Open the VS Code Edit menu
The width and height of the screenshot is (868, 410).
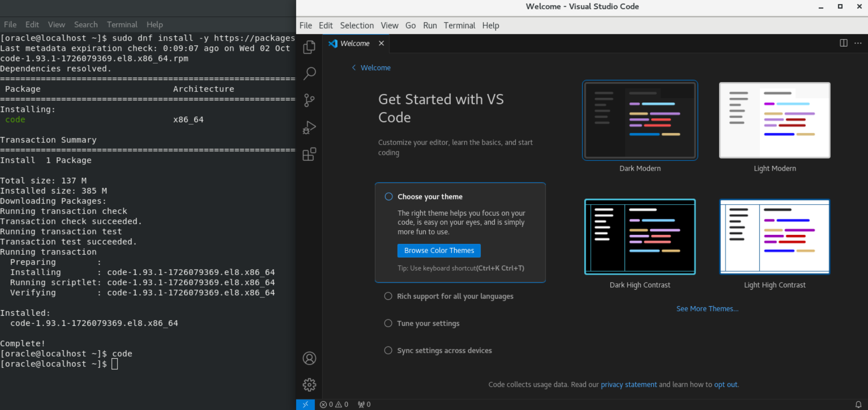(325, 25)
